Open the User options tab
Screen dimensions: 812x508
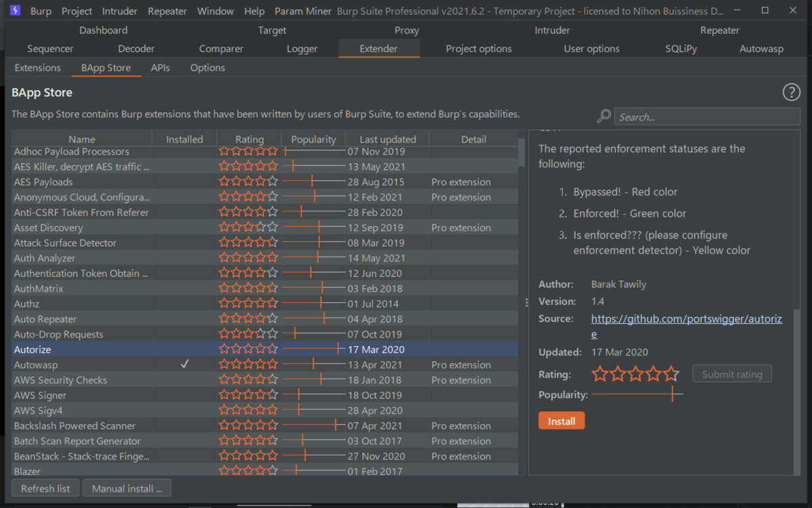591,49
